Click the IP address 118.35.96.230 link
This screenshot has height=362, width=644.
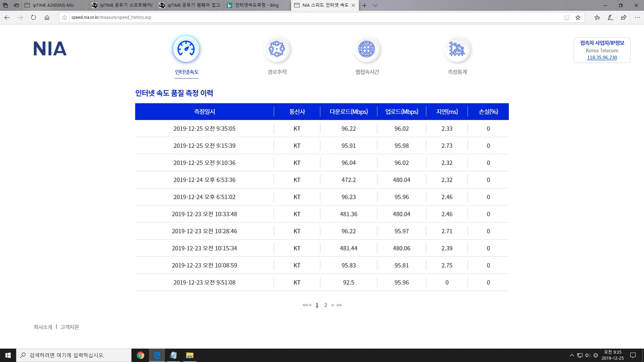[x=602, y=58]
